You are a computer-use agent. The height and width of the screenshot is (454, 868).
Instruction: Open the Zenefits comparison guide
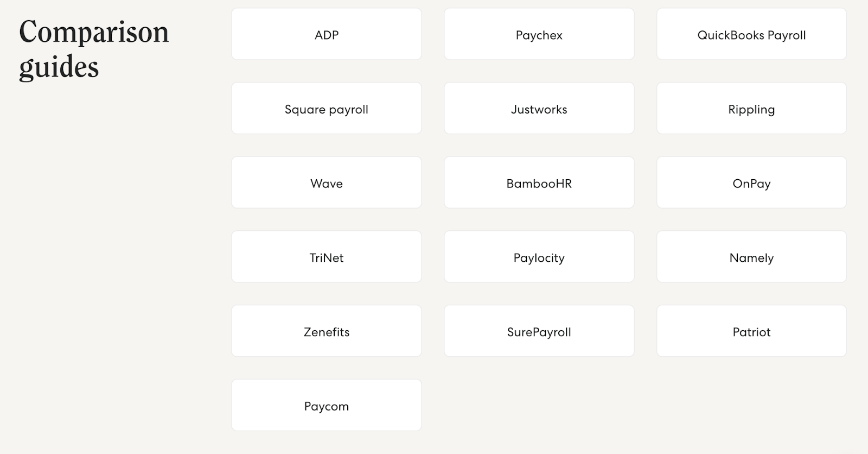(327, 330)
